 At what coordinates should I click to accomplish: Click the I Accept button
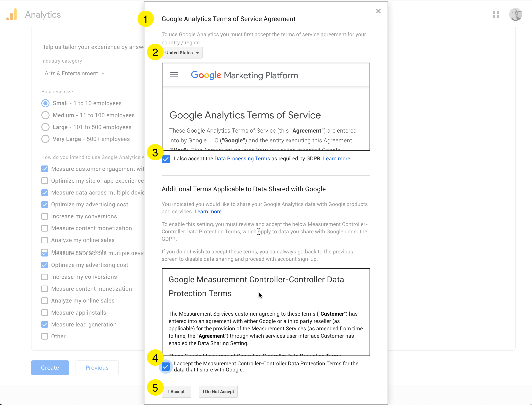pyautogui.click(x=176, y=391)
